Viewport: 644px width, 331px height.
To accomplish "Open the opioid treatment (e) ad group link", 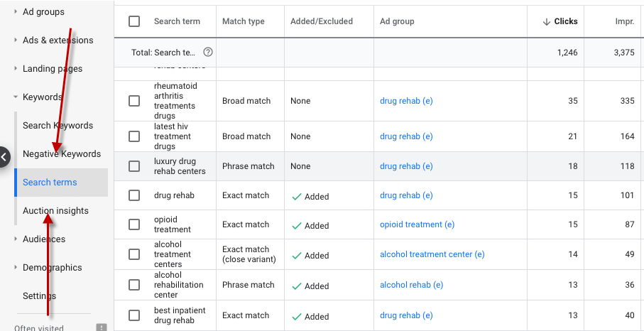I will tap(417, 224).
